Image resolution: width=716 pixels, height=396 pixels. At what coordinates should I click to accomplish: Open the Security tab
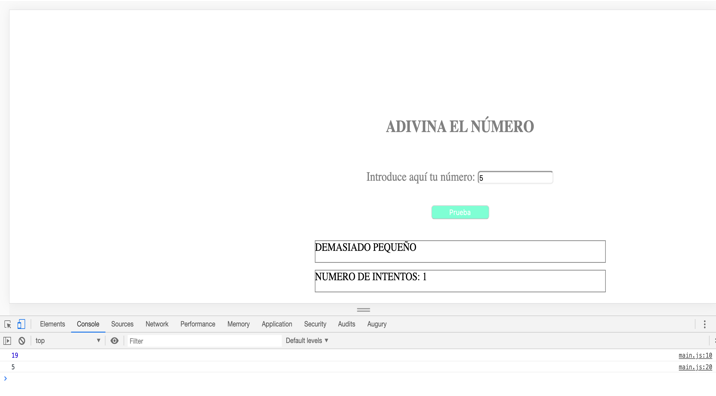315,324
